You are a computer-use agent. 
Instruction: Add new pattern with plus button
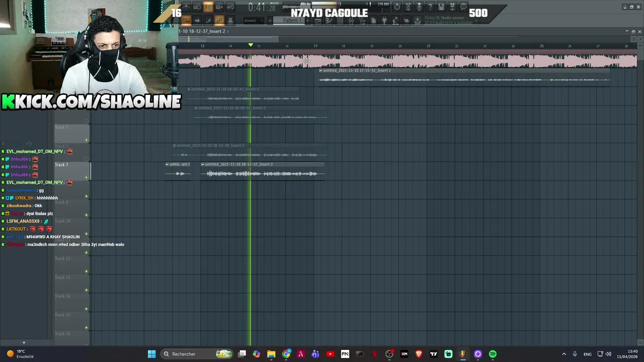[x=308, y=21]
